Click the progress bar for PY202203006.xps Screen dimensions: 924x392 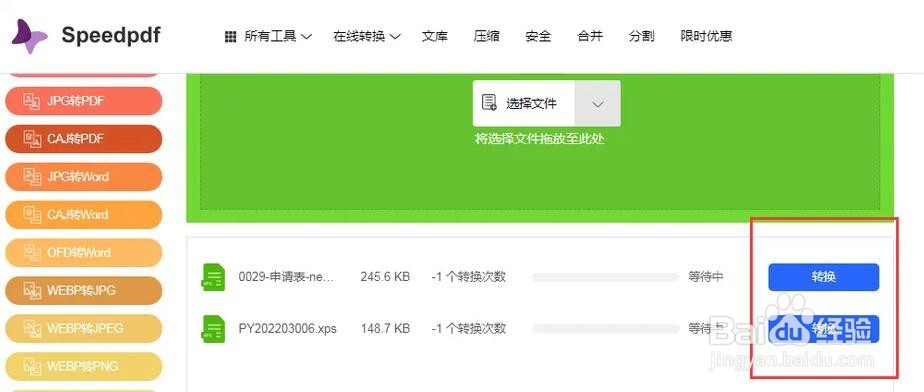(606, 329)
